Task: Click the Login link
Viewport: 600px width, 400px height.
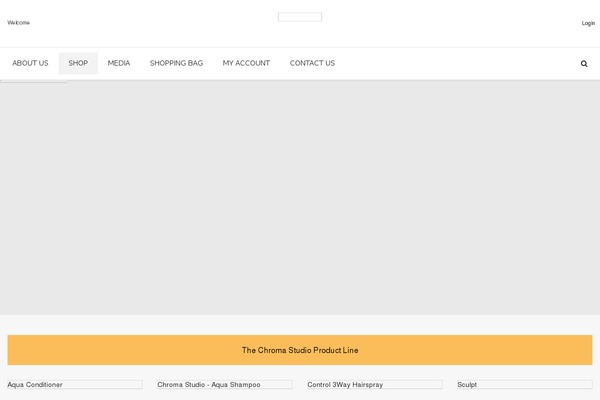Action: (588, 23)
